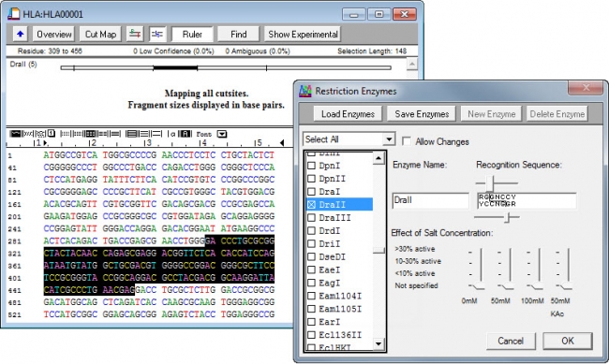
Task: Click the highlighted fragment on cut map bar
Action: click(x=175, y=68)
